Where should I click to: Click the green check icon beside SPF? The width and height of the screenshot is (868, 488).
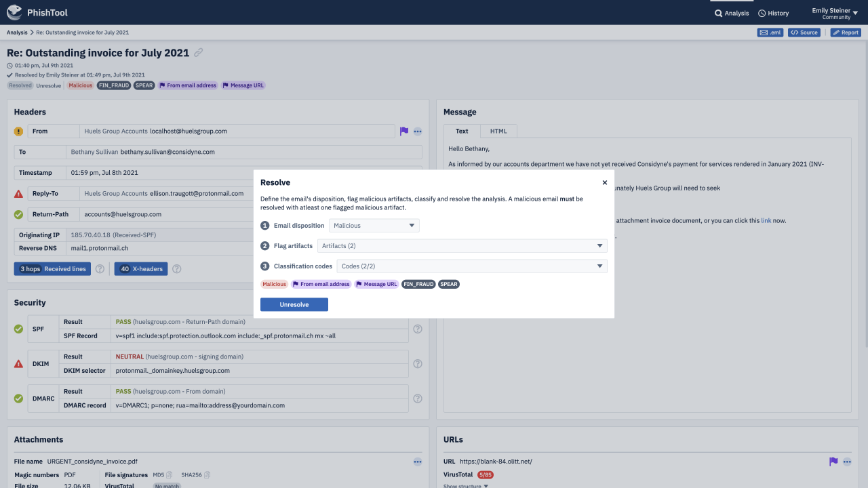(x=18, y=329)
